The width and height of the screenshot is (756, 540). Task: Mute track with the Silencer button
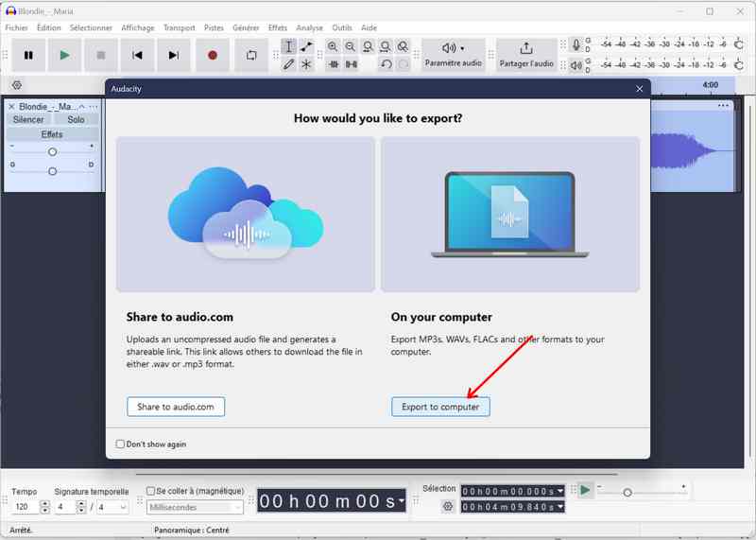28,119
